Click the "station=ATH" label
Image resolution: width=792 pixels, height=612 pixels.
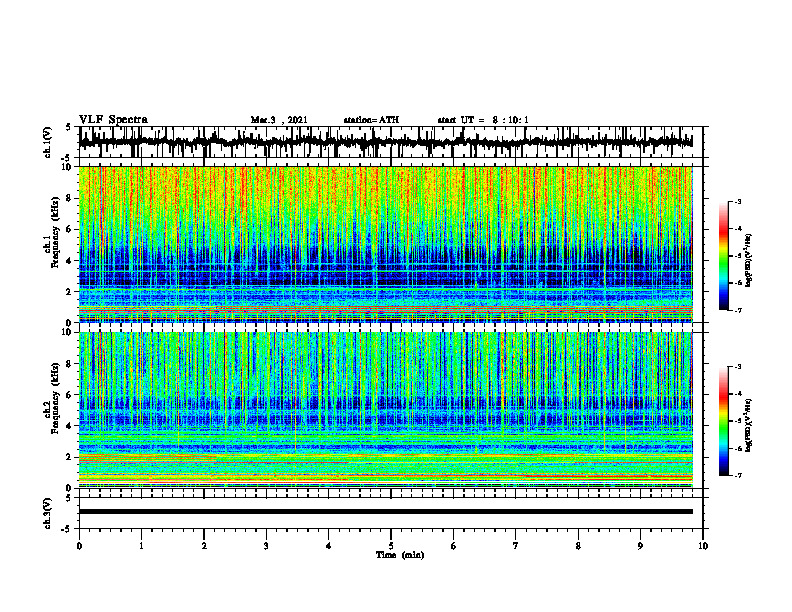pos(371,120)
